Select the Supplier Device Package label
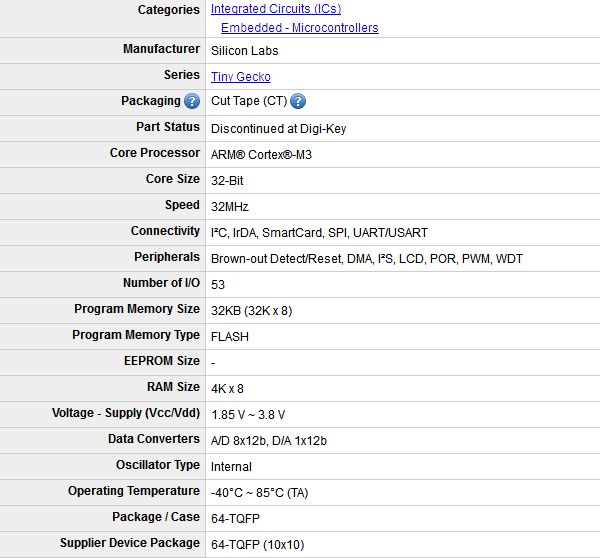This screenshot has width=600, height=558. point(130,543)
